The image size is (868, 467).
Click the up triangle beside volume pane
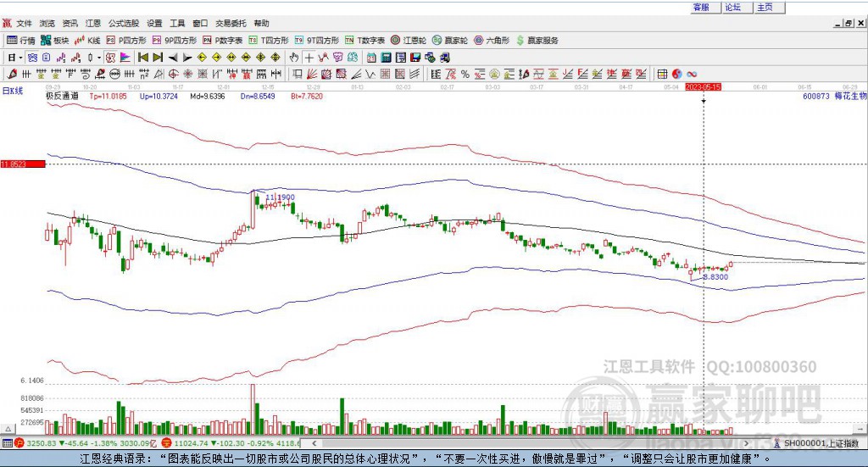point(8,429)
